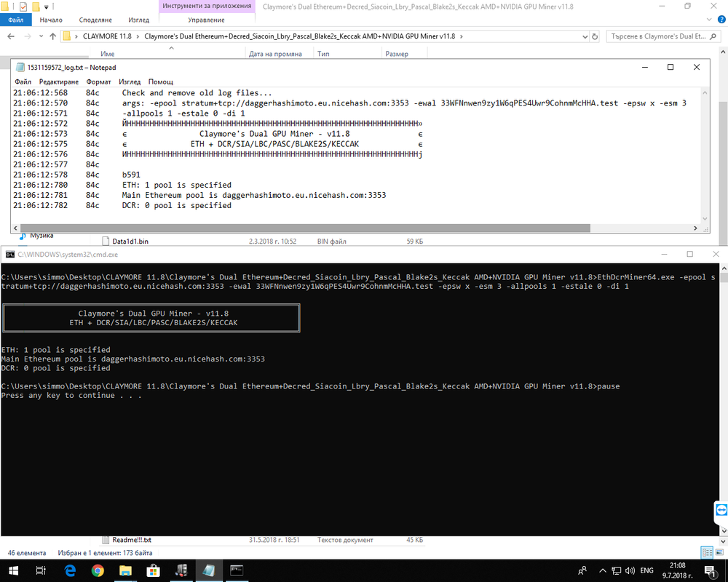Sort files by Размер column
The width and height of the screenshot is (728, 582).
[x=397, y=54]
